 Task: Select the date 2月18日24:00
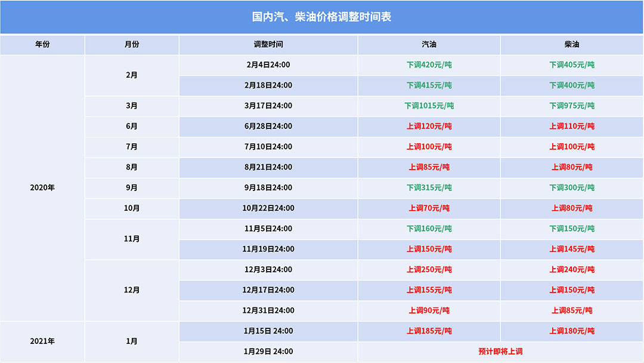coord(268,85)
